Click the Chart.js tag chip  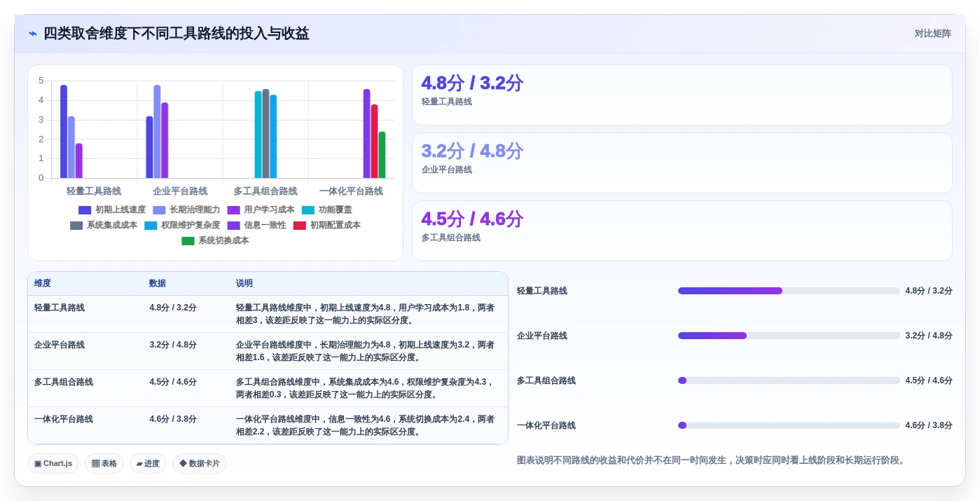click(53, 463)
